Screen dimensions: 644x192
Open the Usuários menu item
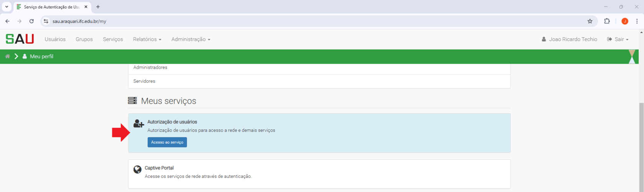[55, 39]
